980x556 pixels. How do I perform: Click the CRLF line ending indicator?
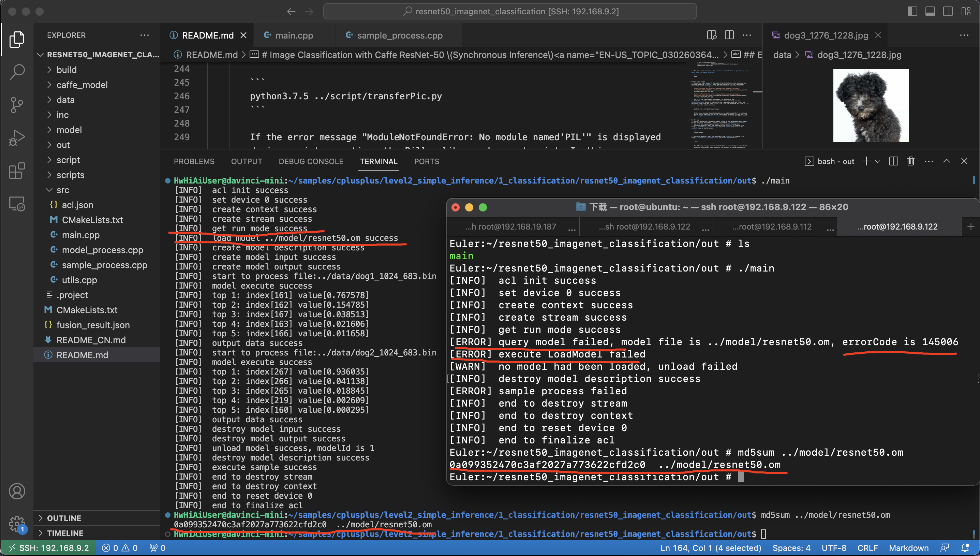pyautogui.click(x=867, y=547)
